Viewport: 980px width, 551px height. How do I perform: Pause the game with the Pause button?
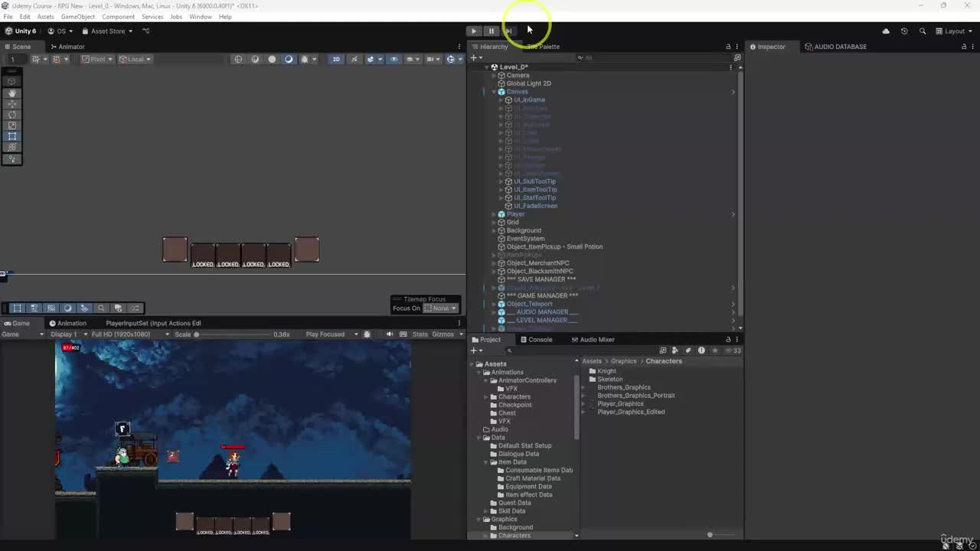[492, 31]
